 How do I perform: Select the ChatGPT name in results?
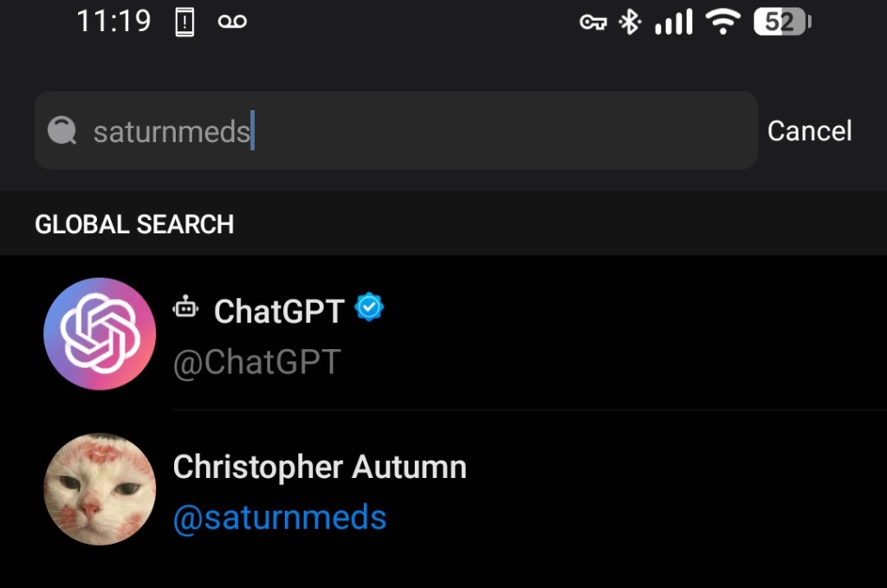[279, 311]
